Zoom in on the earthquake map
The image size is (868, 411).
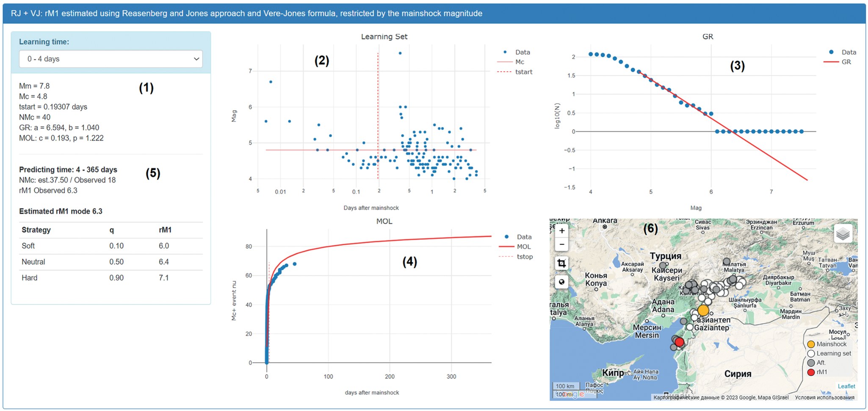click(x=561, y=231)
